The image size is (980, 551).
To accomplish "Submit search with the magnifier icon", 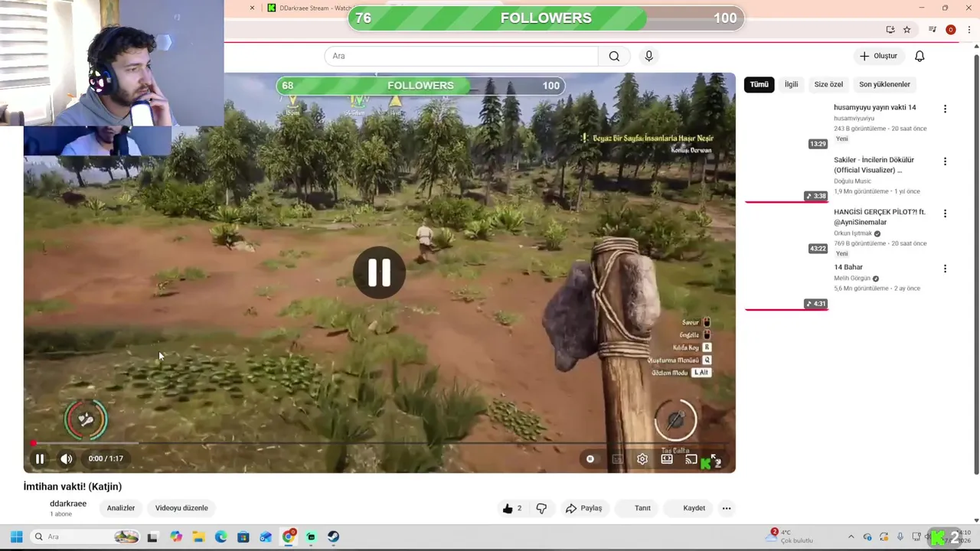I will point(614,56).
